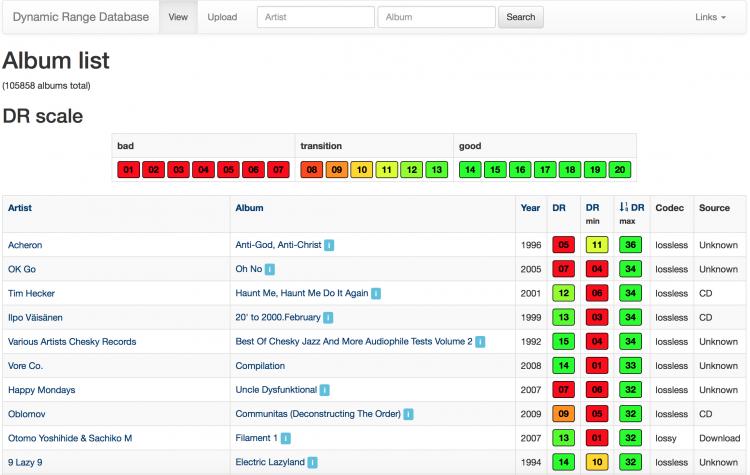This screenshot has height=475, width=750.
Task: Open info icon for Haunt Me album
Action: (x=376, y=294)
